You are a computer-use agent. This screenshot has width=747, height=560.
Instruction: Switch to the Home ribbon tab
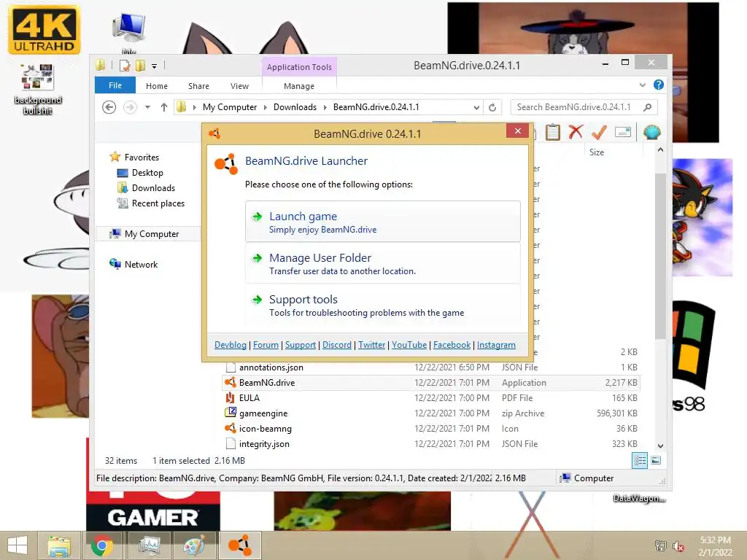point(157,86)
